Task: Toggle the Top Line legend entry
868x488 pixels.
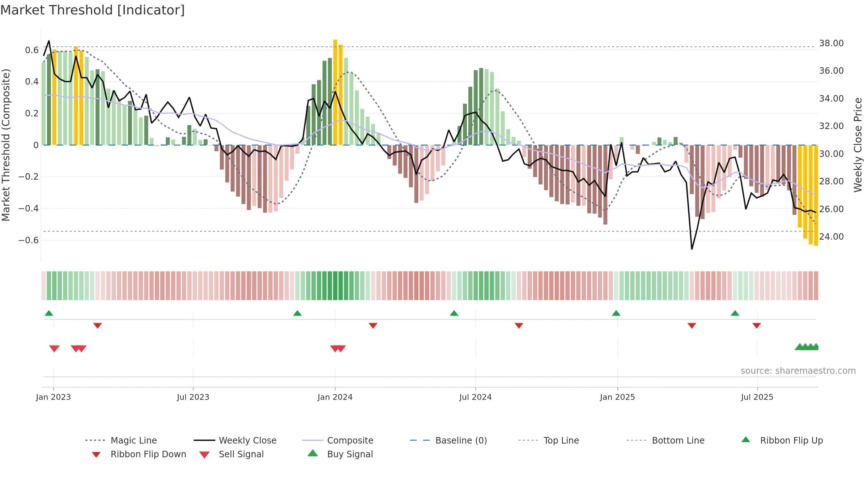Action: (x=548, y=440)
